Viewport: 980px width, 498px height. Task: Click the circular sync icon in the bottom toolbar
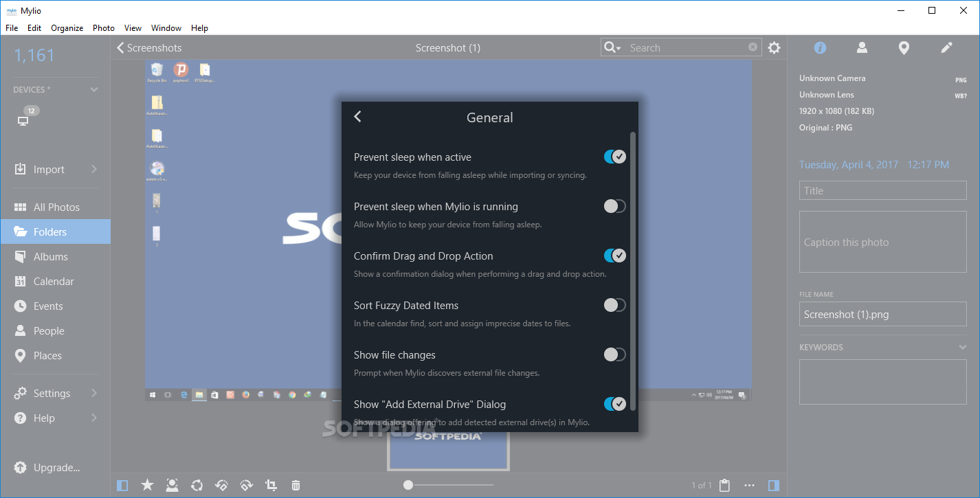[x=197, y=486]
